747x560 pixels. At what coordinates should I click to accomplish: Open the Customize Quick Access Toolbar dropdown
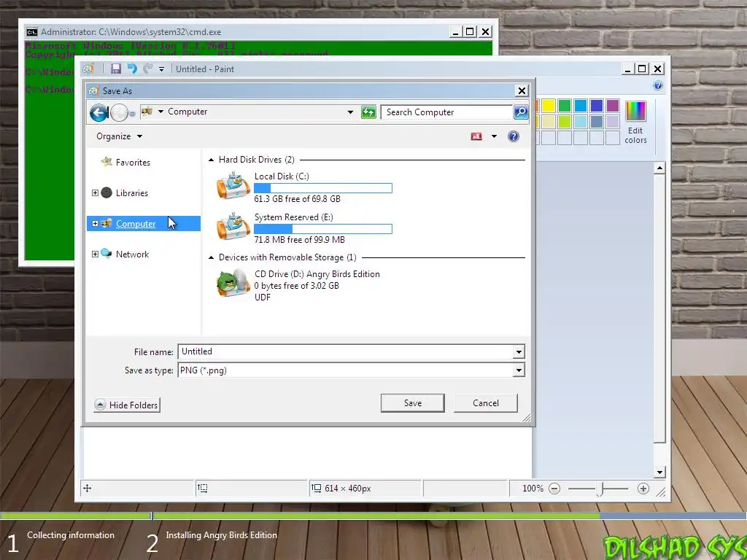161,69
